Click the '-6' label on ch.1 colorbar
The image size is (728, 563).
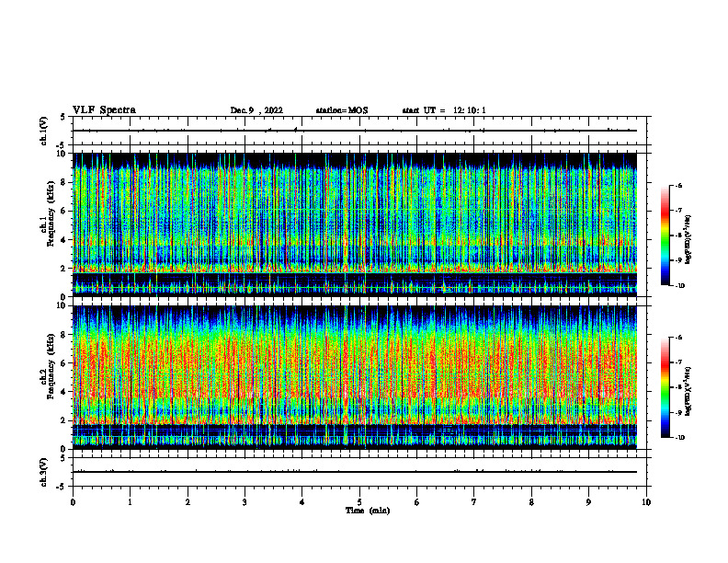(678, 185)
